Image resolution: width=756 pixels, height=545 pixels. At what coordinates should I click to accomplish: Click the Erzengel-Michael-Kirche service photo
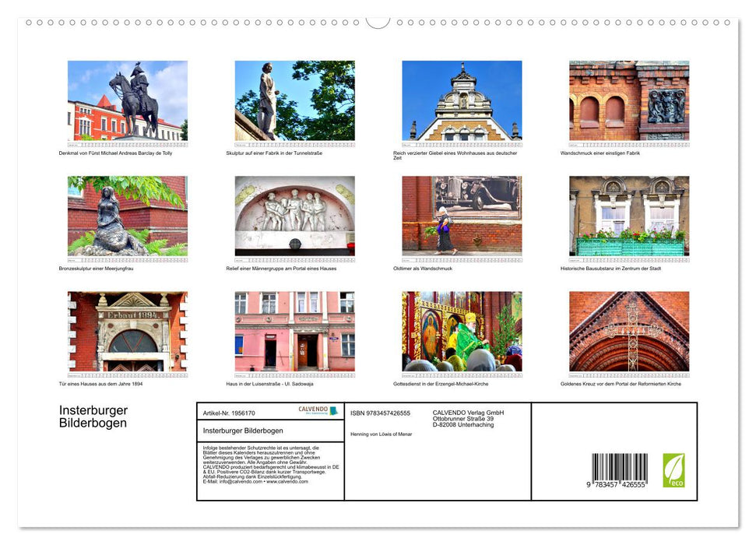[x=462, y=331]
